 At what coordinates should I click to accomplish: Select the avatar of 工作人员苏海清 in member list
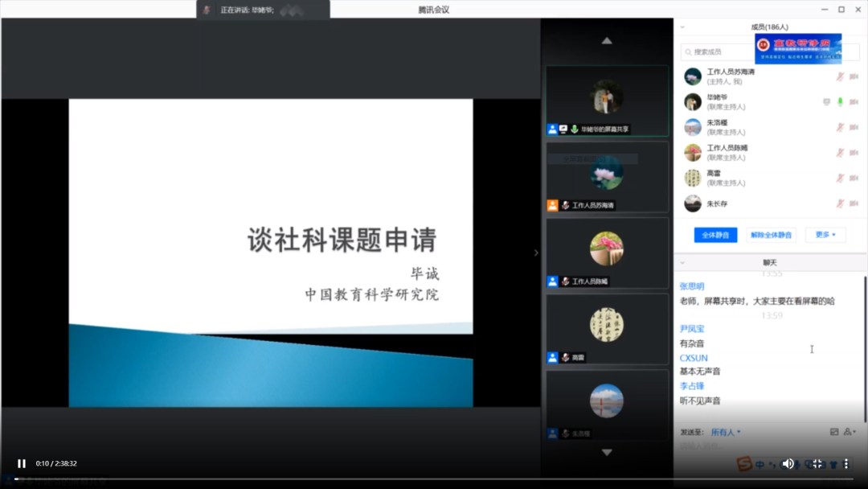(693, 76)
